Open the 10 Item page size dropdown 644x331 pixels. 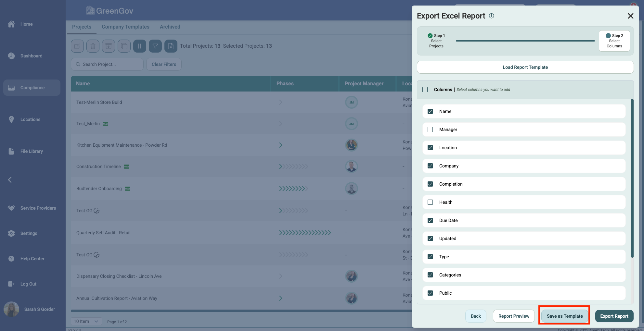click(x=86, y=321)
